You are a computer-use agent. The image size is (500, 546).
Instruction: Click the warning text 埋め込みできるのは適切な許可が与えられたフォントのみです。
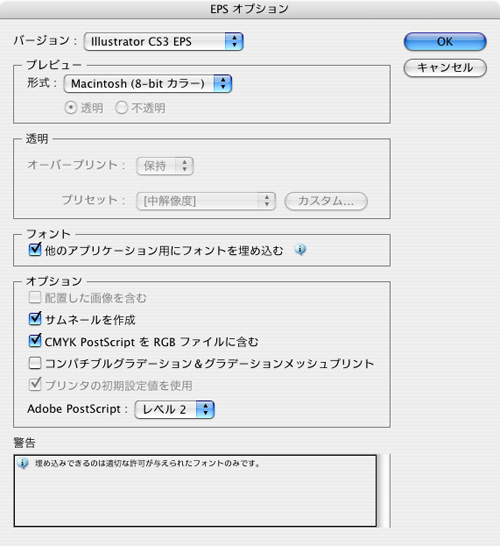(147, 463)
